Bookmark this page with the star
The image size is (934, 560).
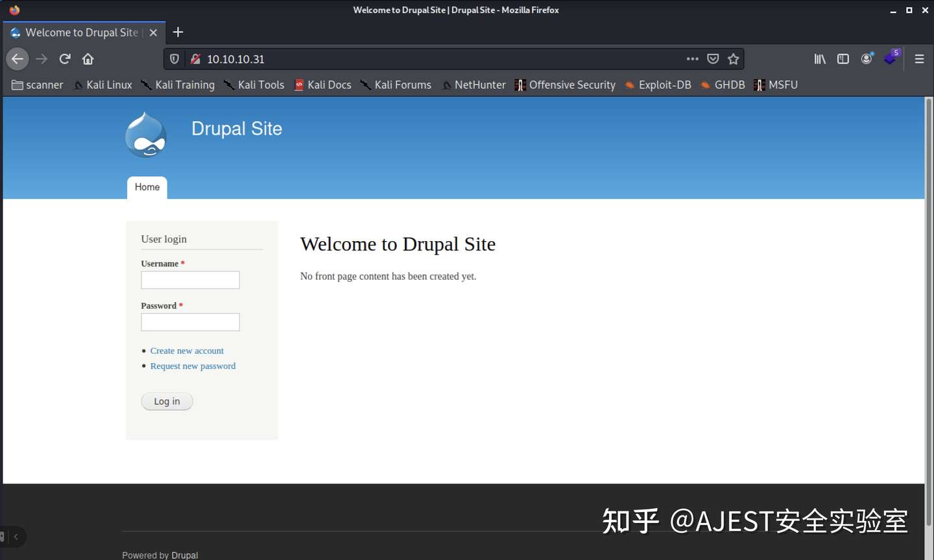tap(734, 59)
